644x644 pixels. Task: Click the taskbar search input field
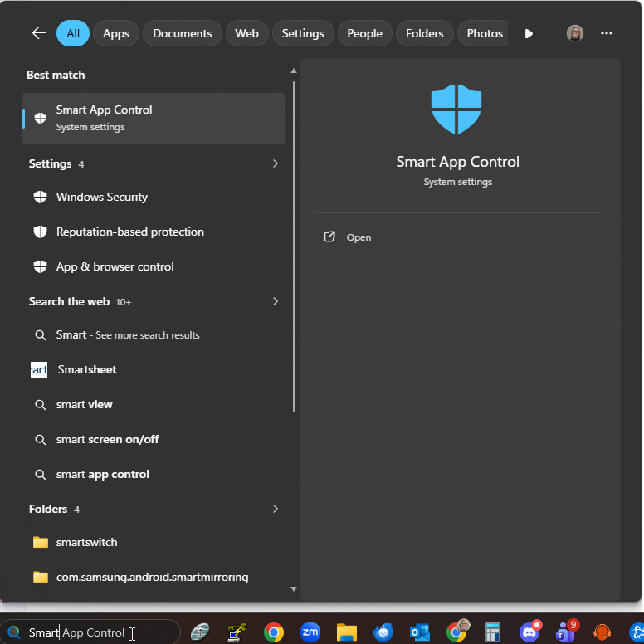tap(90, 632)
